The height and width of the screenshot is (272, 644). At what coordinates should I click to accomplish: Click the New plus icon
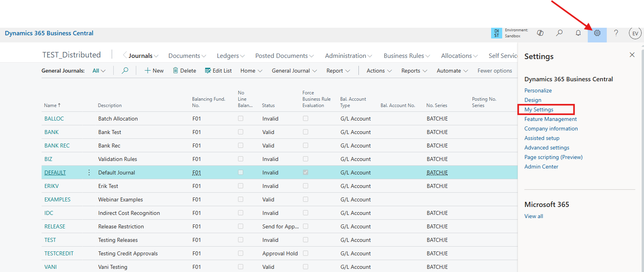(x=147, y=71)
